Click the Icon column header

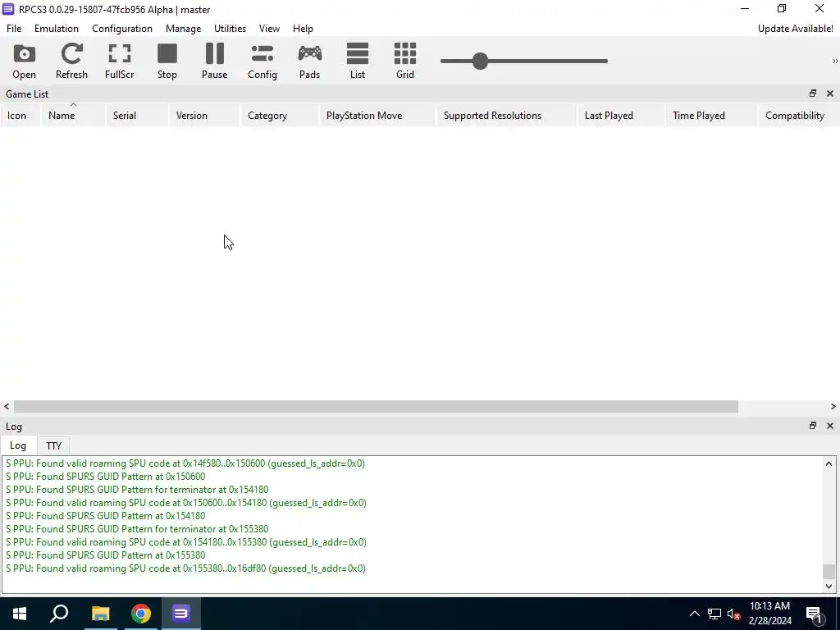click(x=21, y=115)
